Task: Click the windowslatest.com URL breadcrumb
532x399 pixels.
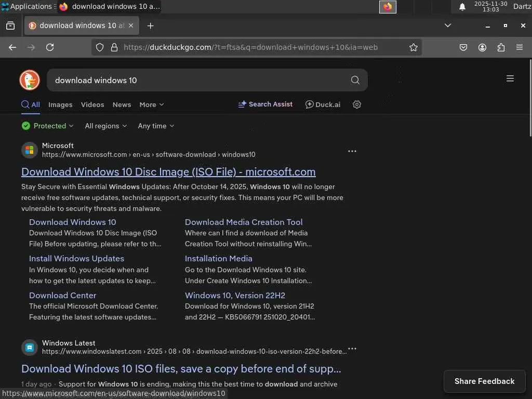Action: (x=194, y=352)
